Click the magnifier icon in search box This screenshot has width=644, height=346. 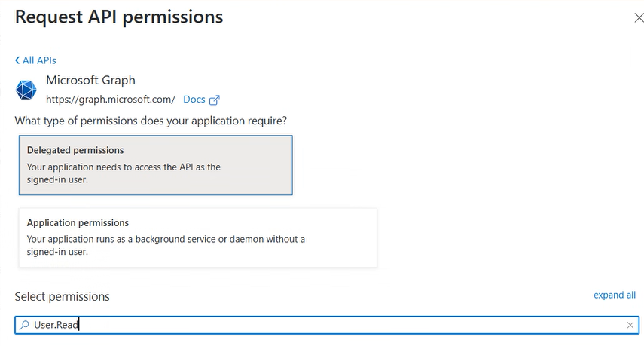[x=25, y=325]
